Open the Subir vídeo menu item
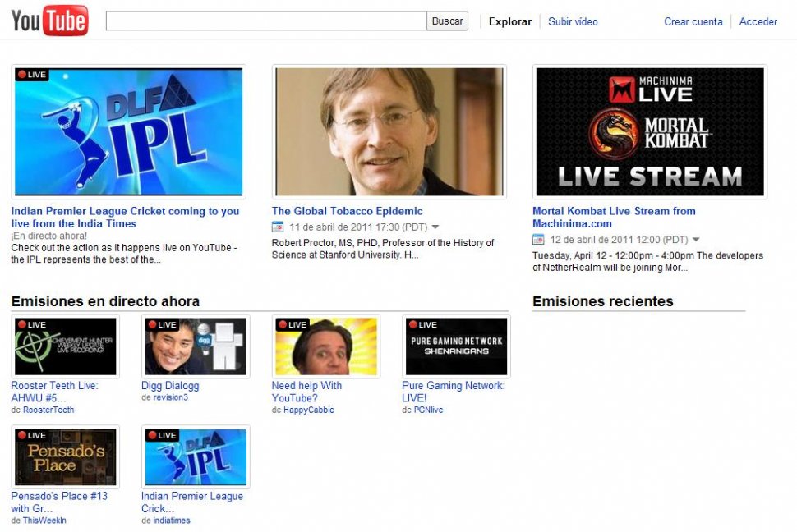The width and height of the screenshot is (797, 532). pos(573,22)
